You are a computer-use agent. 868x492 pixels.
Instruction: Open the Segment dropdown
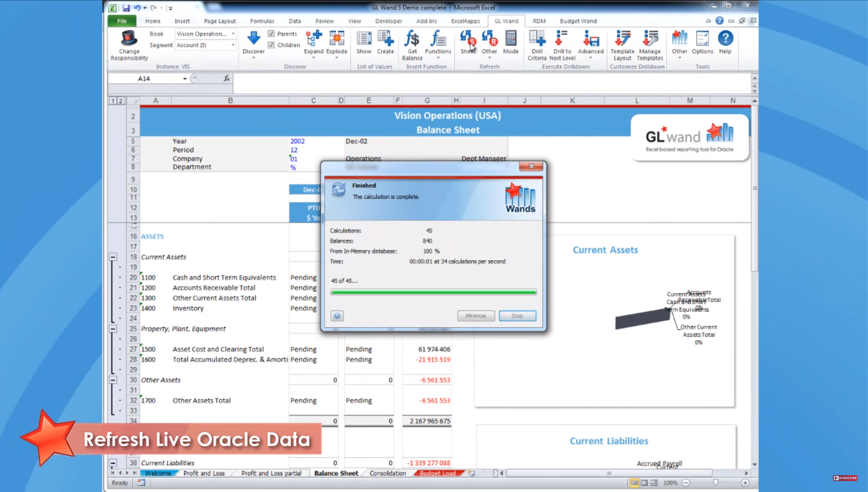click(x=233, y=45)
